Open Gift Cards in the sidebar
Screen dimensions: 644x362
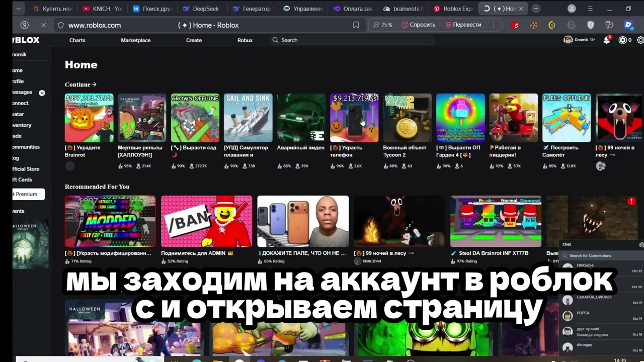[x=23, y=180]
